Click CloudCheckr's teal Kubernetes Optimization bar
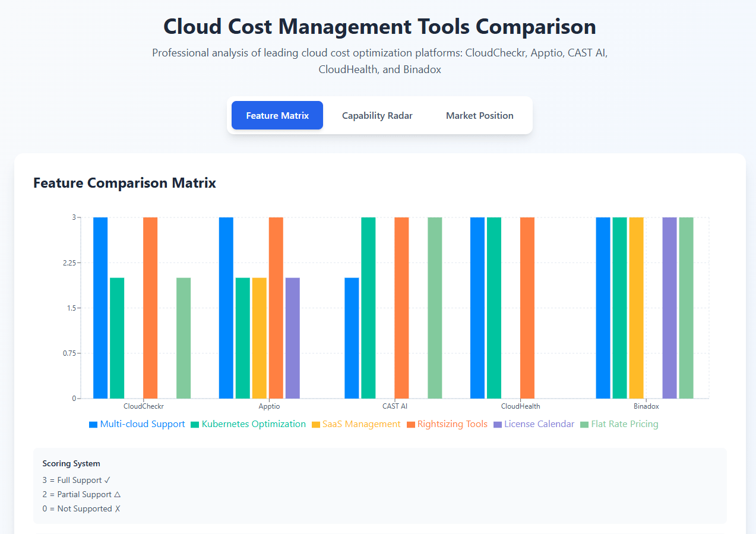This screenshot has height=534, width=756. tap(117, 338)
